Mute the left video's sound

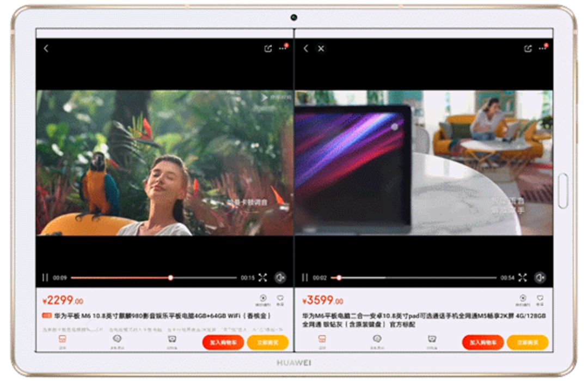coord(280,278)
